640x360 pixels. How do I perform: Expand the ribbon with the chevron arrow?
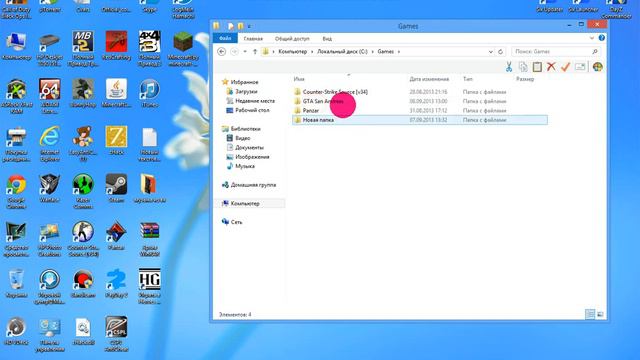(592, 38)
